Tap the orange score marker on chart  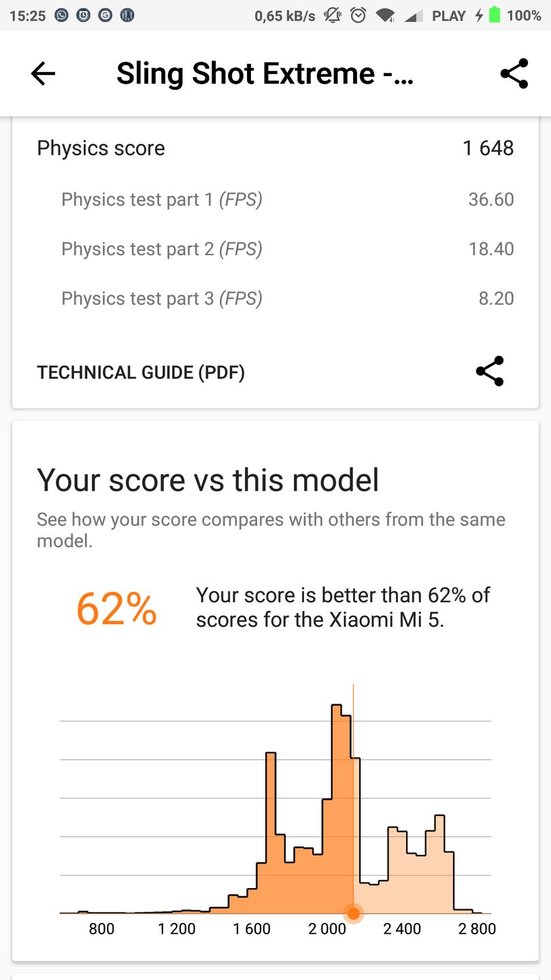(x=353, y=913)
